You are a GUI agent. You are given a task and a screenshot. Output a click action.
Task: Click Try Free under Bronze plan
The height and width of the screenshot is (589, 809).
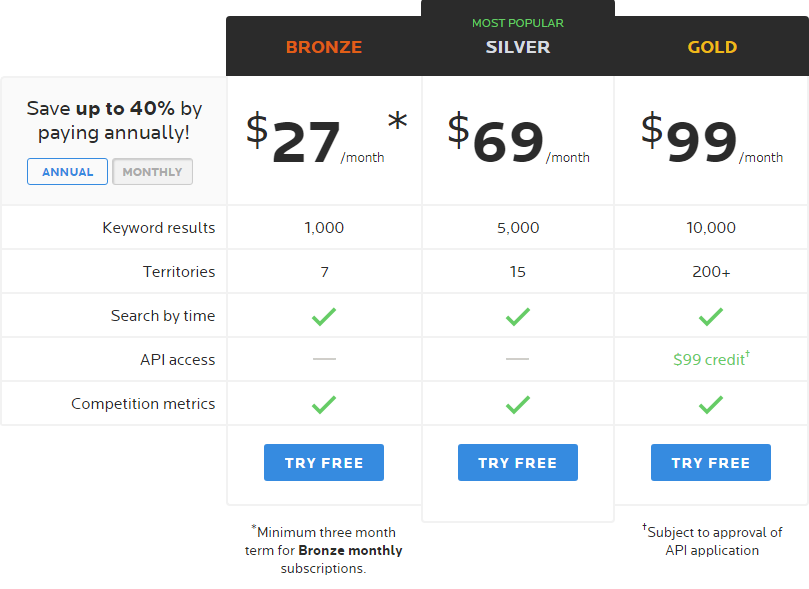[324, 463]
